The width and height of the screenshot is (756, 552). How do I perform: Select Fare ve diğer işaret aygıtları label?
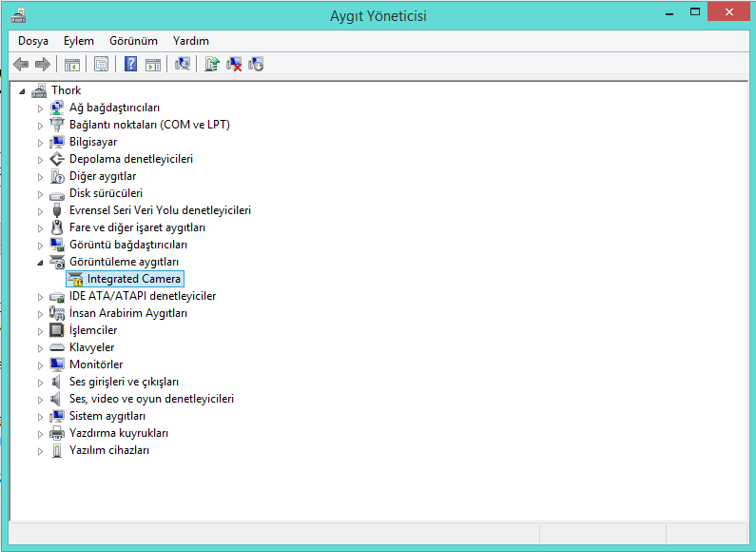click(137, 227)
